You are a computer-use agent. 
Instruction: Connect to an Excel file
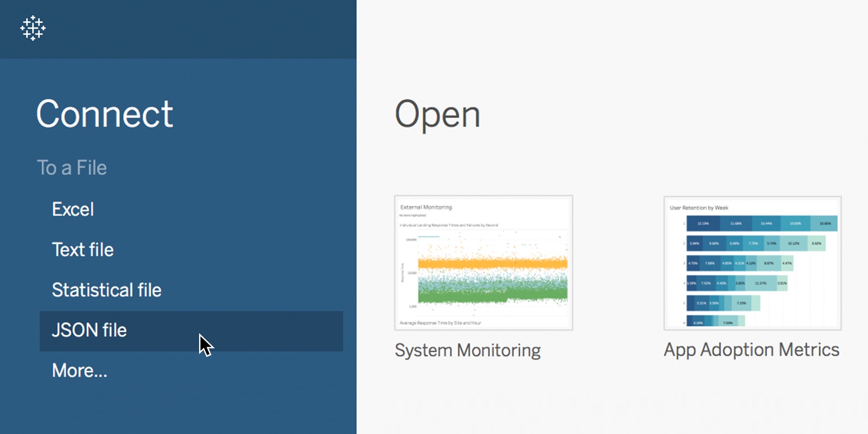point(73,209)
